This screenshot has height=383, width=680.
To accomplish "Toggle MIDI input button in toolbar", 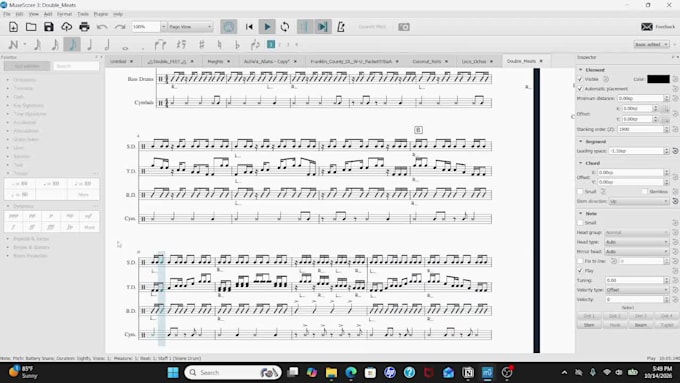I will click(x=229, y=27).
